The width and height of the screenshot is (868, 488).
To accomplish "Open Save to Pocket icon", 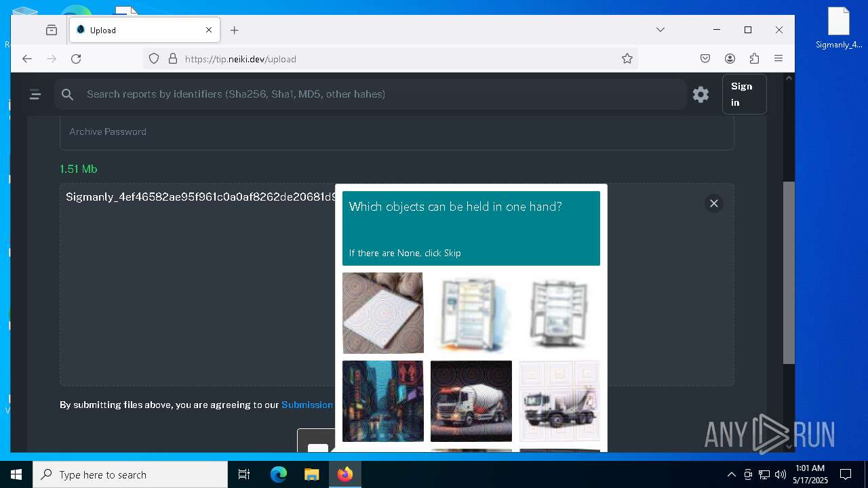I will [705, 59].
